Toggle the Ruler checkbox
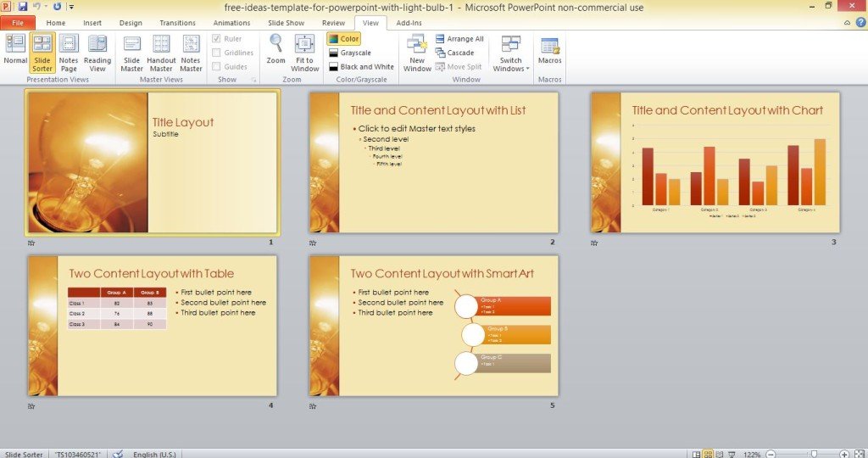 pyautogui.click(x=216, y=39)
